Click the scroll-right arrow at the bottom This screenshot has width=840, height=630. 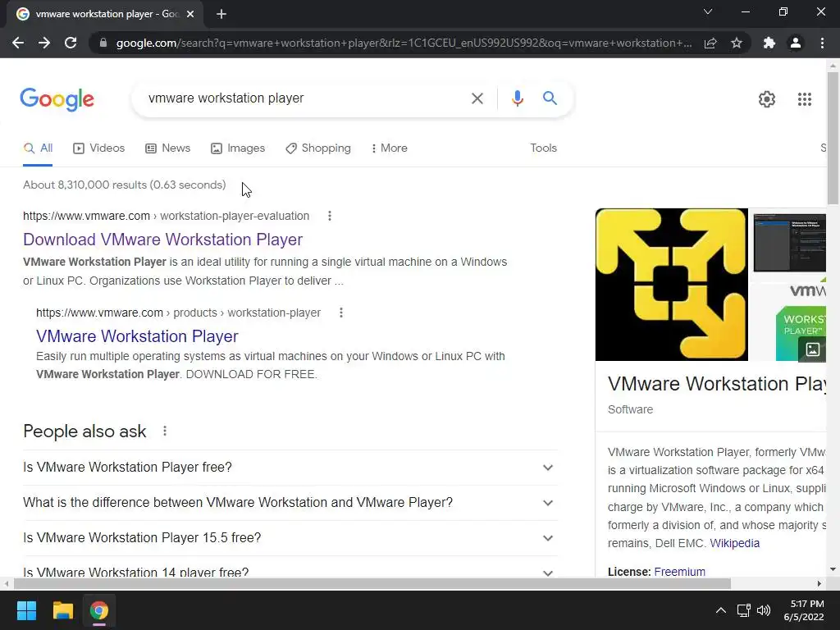[819, 583]
